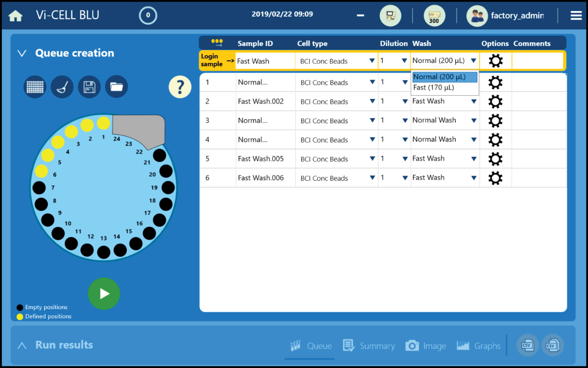Open a saved queue with the folder icon
588x368 pixels.
click(117, 87)
